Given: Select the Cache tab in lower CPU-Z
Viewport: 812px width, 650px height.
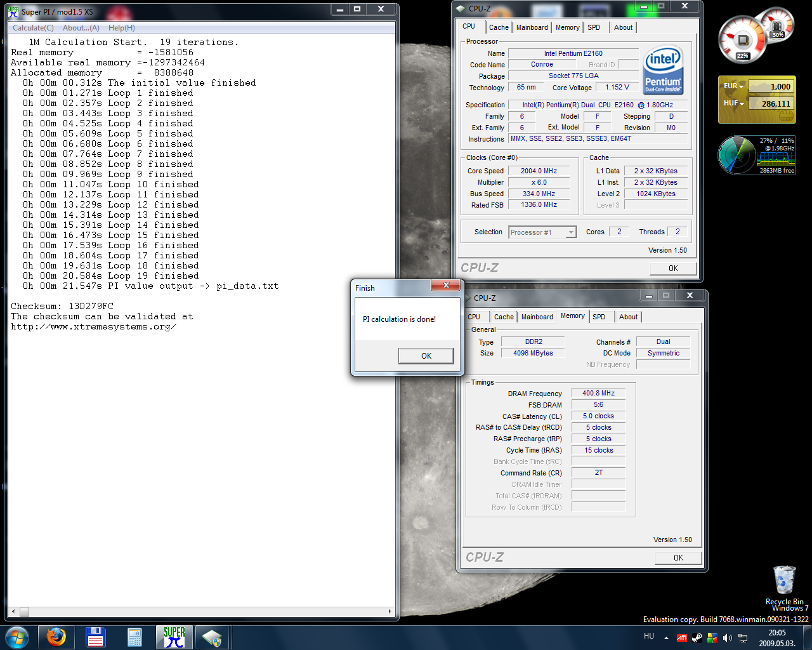Looking at the screenshot, I should [504, 317].
